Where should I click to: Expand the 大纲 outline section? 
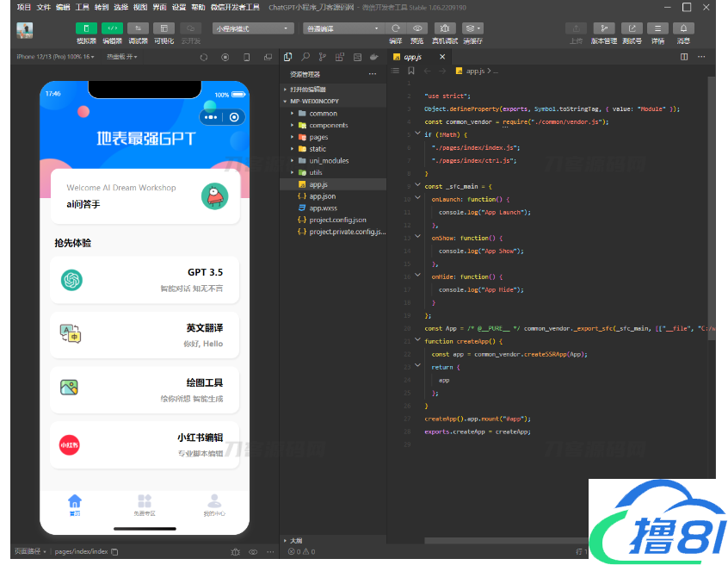pos(333,540)
